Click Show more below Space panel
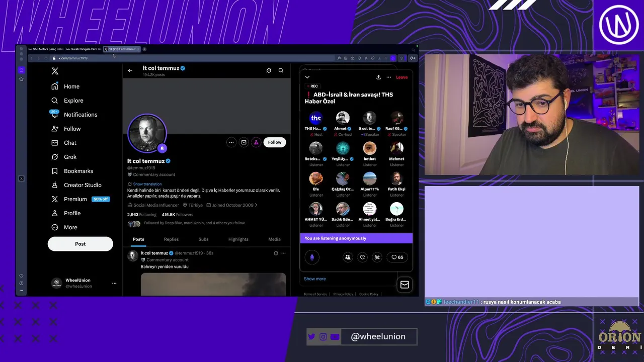 click(x=315, y=279)
